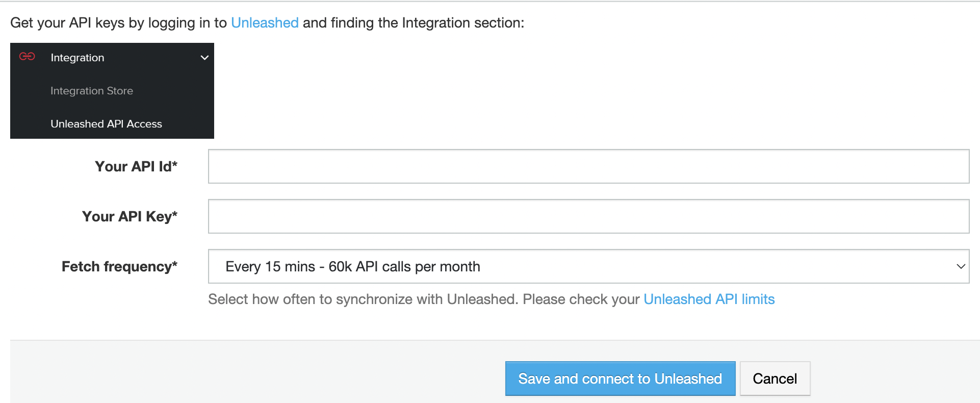Image resolution: width=980 pixels, height=403 pixels.
Task: Choose Unleashed API Access menu item
Action: tap(106, 124)
